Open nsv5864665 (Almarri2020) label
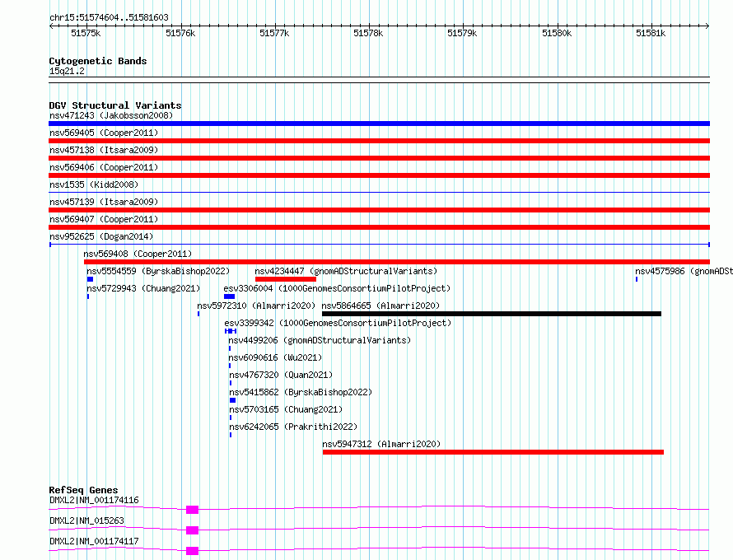The height and width of the screenshot is (560, 733). [x=381, y=306]
